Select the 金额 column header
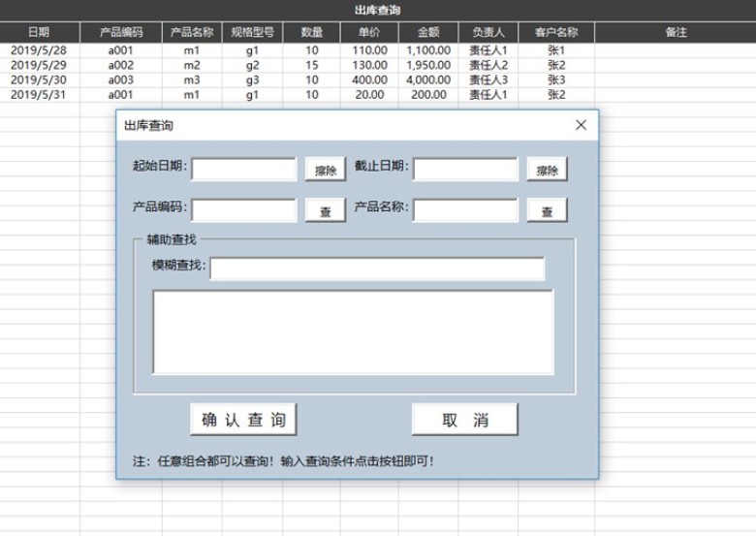Screen dimensions: 756x536 (x=428, y=32)
